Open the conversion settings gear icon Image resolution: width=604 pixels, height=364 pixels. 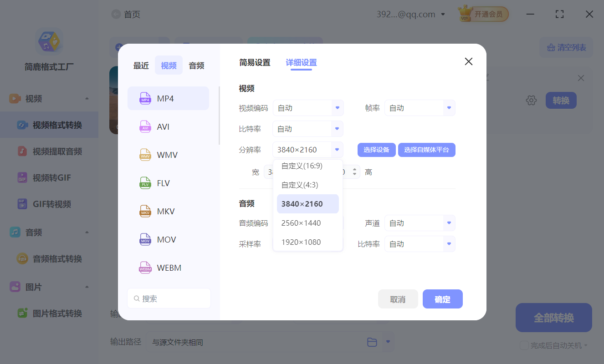pyautogui.click(x=531, y=100)
